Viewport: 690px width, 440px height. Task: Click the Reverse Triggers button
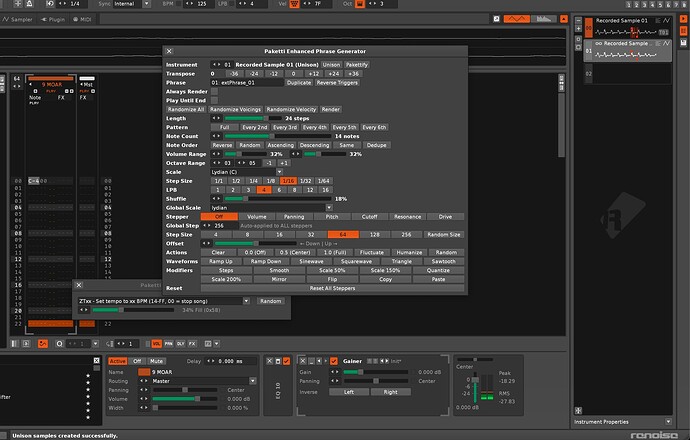pos(338,83)
